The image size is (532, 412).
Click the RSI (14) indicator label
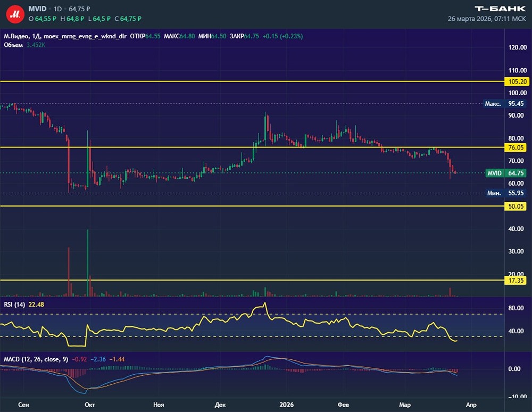[x=14, y=304]
